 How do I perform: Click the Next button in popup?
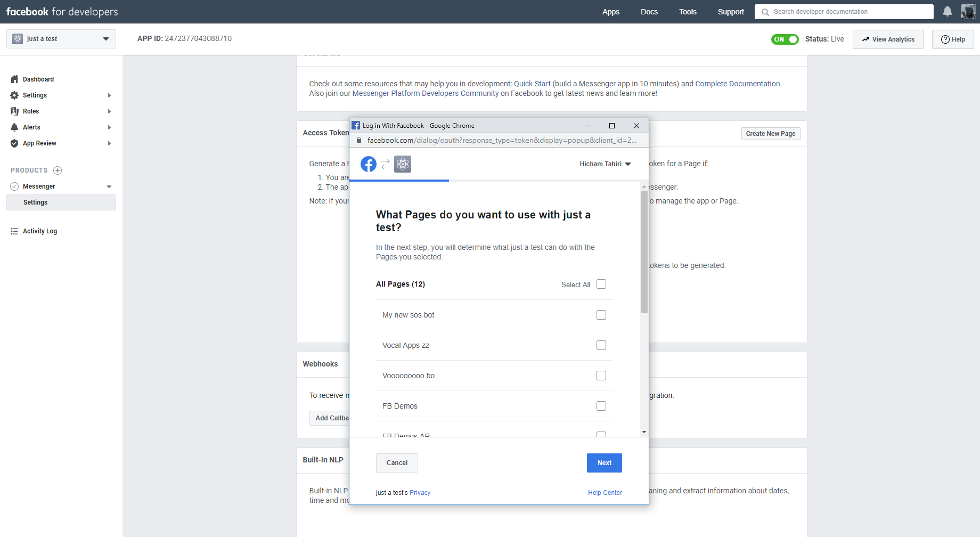tap(605, 463)
